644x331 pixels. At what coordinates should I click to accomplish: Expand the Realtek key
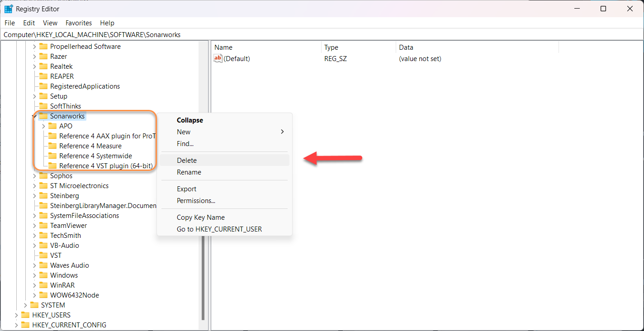point(34,66)
